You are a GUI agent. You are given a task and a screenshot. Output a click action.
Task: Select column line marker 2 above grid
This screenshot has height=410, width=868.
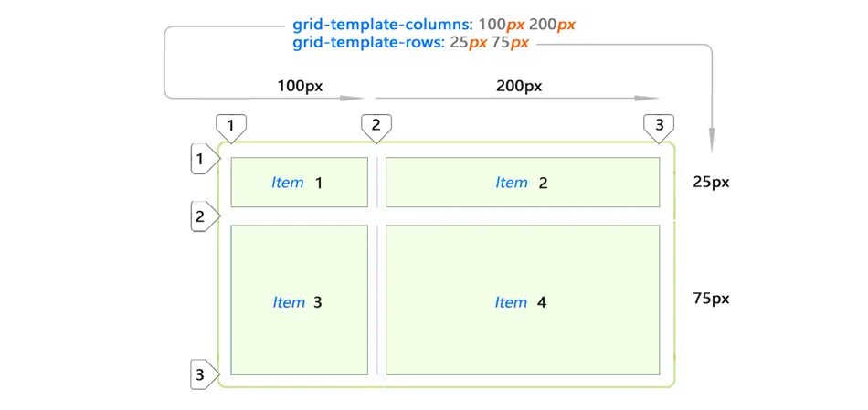tap(376, 125)
